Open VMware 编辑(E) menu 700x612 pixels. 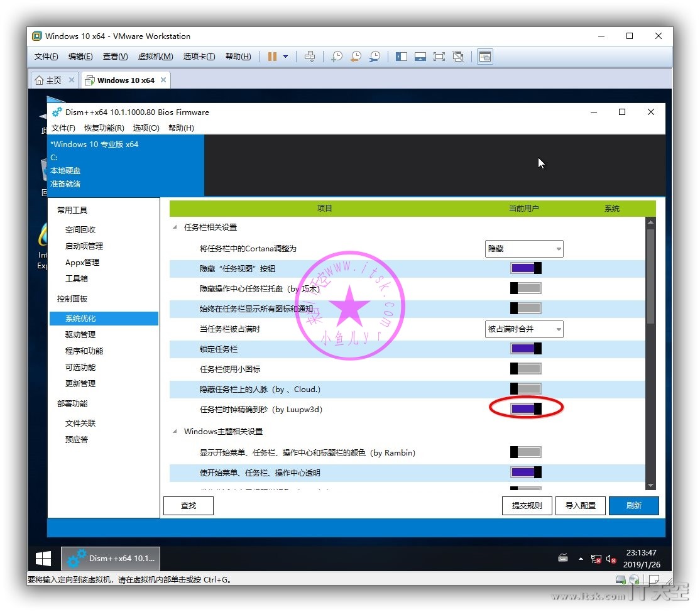[x=80, y=57]
